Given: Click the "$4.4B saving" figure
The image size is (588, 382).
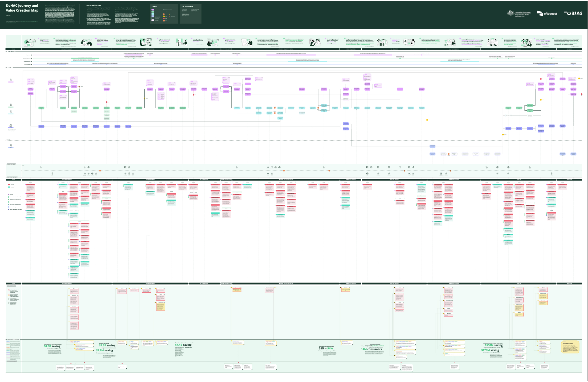Looking at the screenshot, I should pyautogui.click(x=183, y=345).
